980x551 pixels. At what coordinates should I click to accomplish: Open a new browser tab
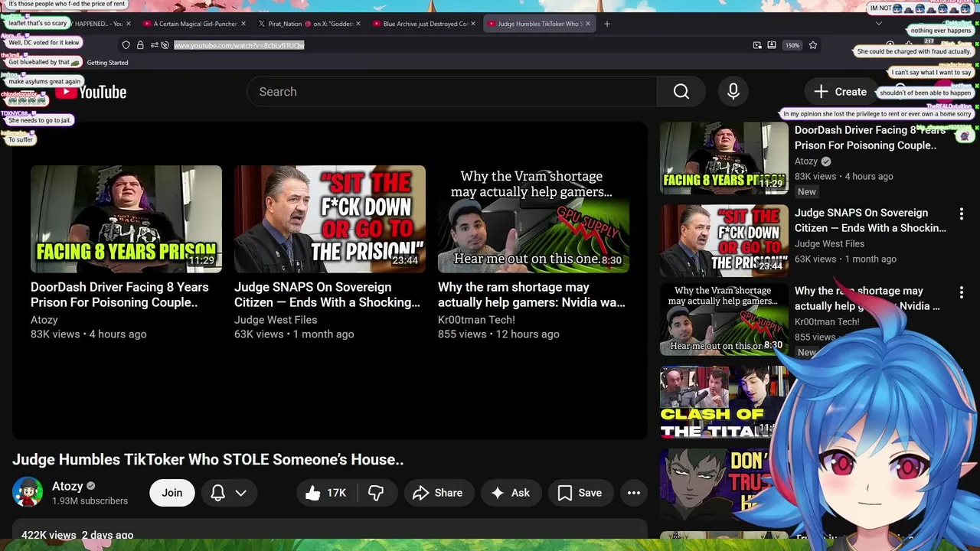tap(607, 24)
